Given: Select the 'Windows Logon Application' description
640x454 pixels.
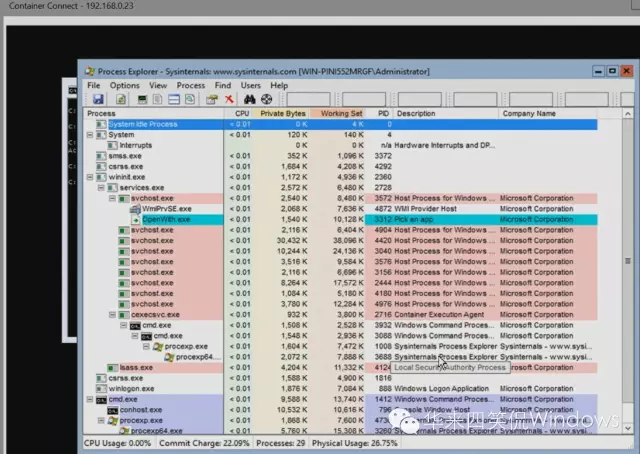Looking at the screenshot, I should click(x=442, y=389).
